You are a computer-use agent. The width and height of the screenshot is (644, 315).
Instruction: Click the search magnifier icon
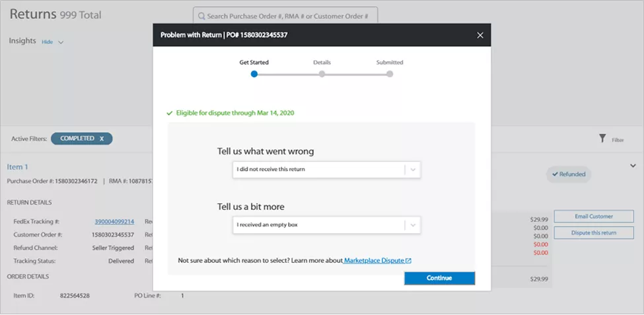[201, 15]
